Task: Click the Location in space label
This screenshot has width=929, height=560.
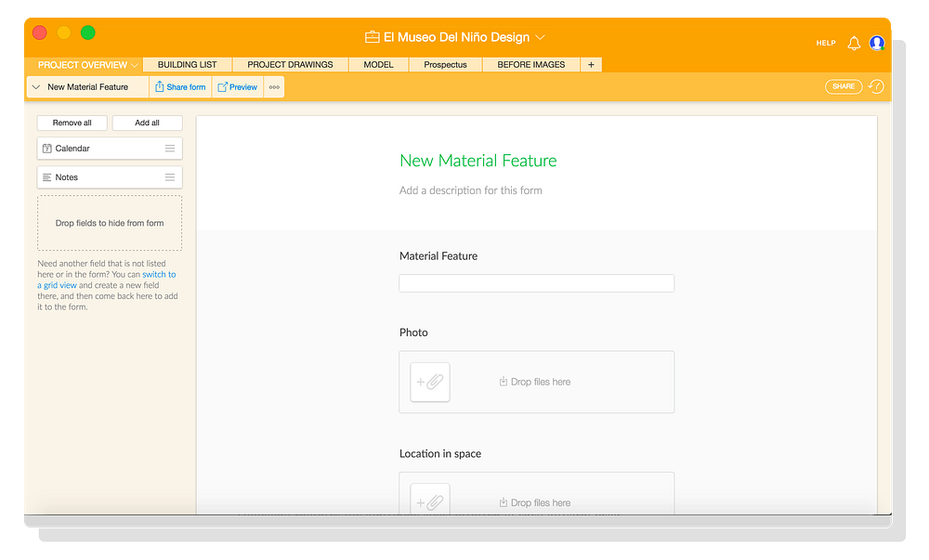Action: click(440, 454)
